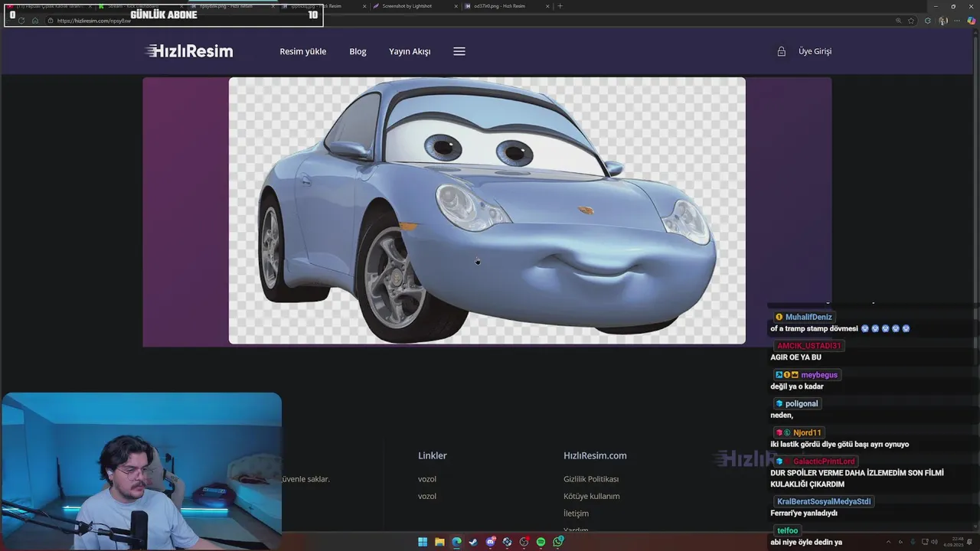This screenshot has height=551, width=980.
Task: Click the HızlıResim logo in the header
Action: pyautogui.click(x=189, y=51)
